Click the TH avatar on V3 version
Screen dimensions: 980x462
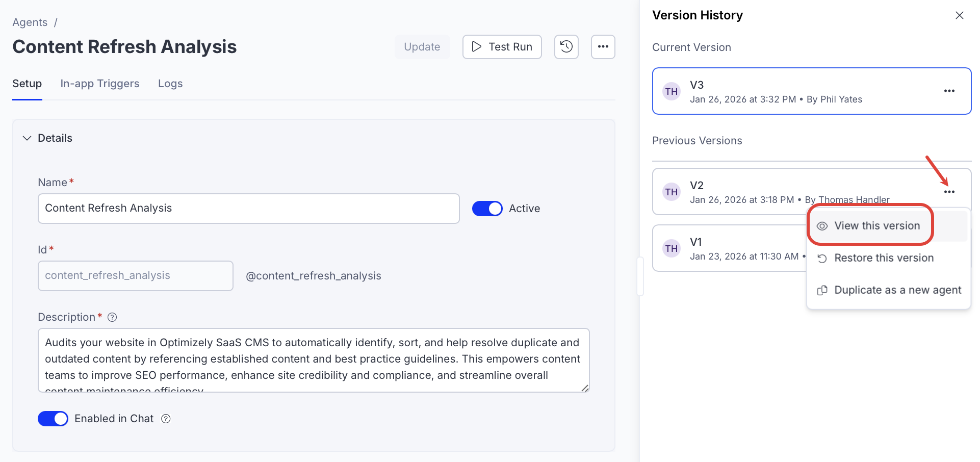672,92
